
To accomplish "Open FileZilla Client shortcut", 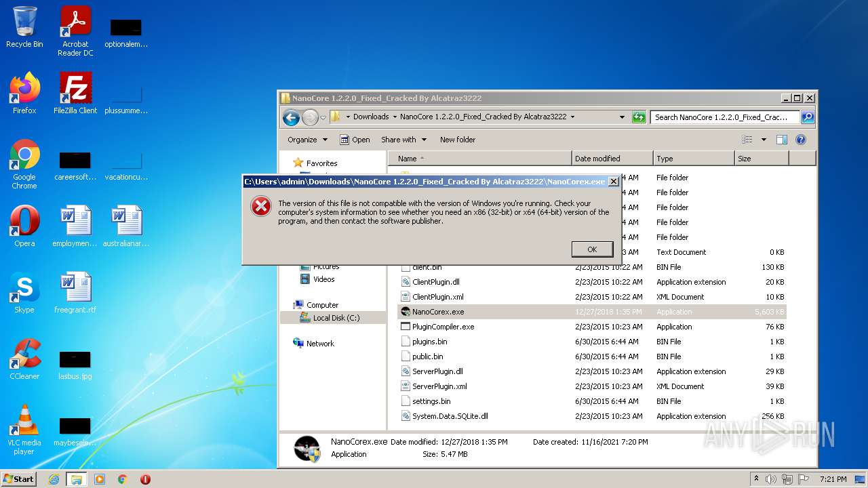I will tap(75, 94).
